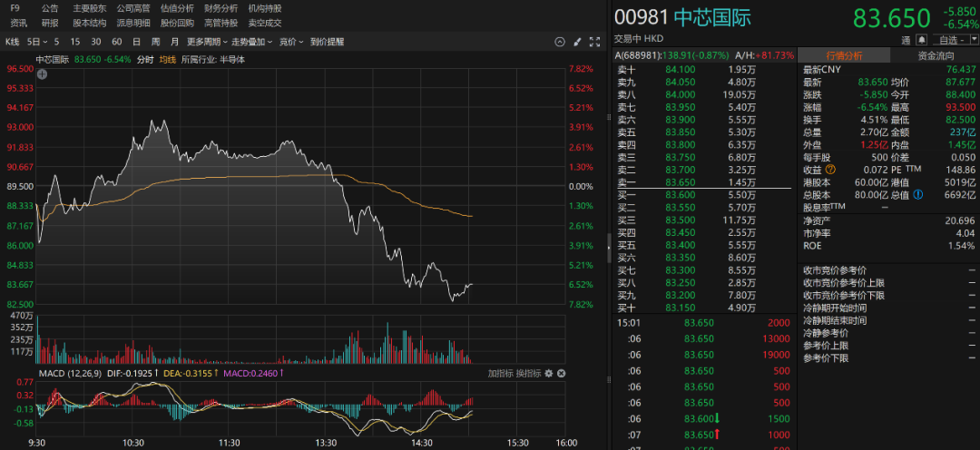Select the 60-minute period
The height and width of the screenshot is (450, 980).
pos(116,42)
